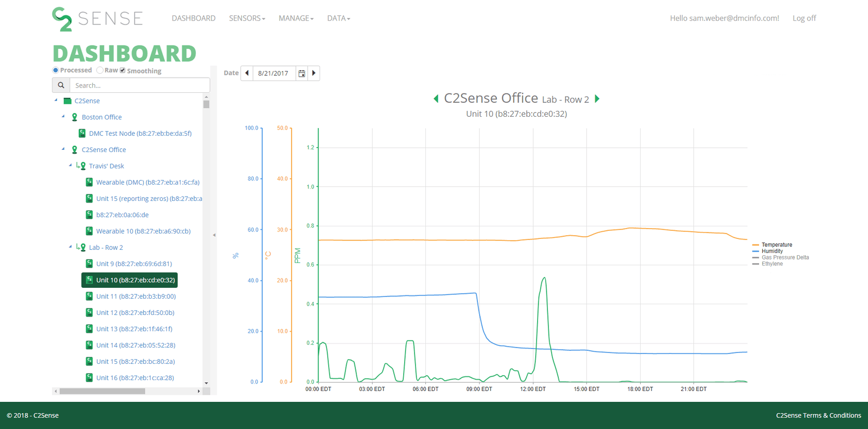Collapse the sidebar using the panel splitter arrow

pos(214,235)
